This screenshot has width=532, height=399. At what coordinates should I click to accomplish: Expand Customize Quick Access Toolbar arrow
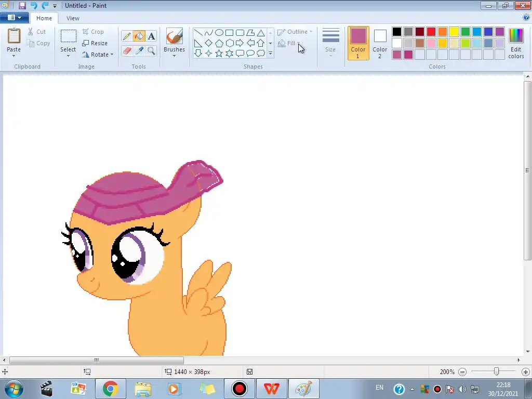pos(55,6)
